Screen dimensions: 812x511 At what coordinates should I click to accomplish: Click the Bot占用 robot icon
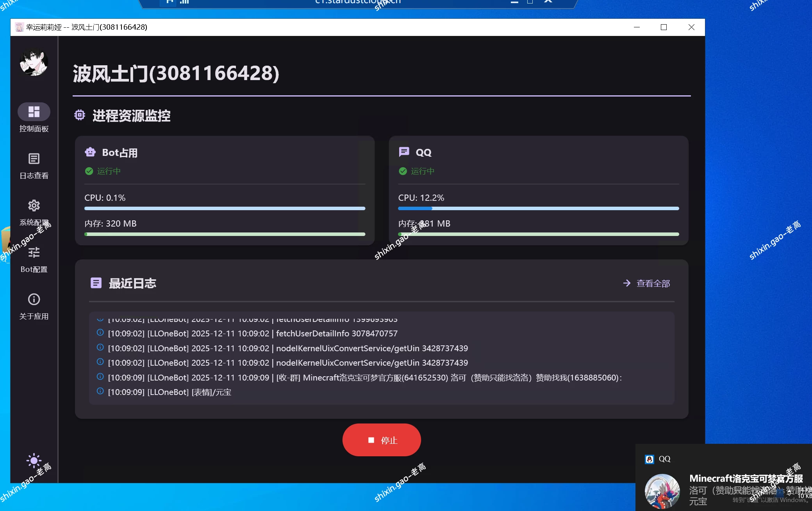coord(90,152)
